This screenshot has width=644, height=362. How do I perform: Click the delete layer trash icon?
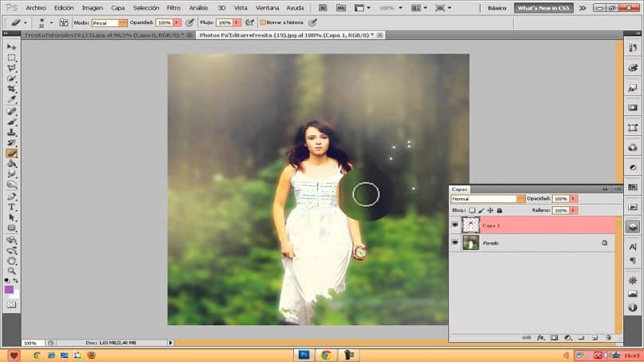pyautogui.click(x=608, y=338)
